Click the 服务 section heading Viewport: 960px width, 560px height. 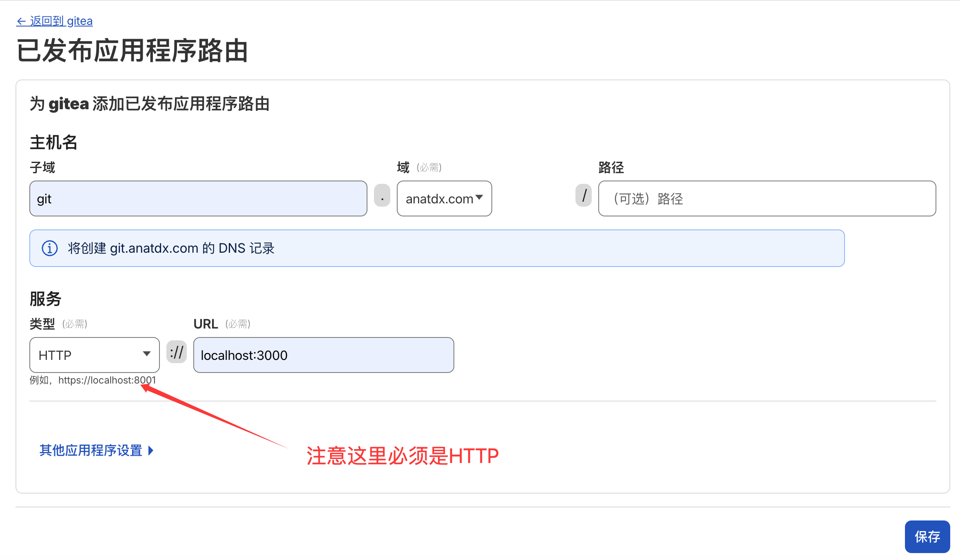point(45,299)
